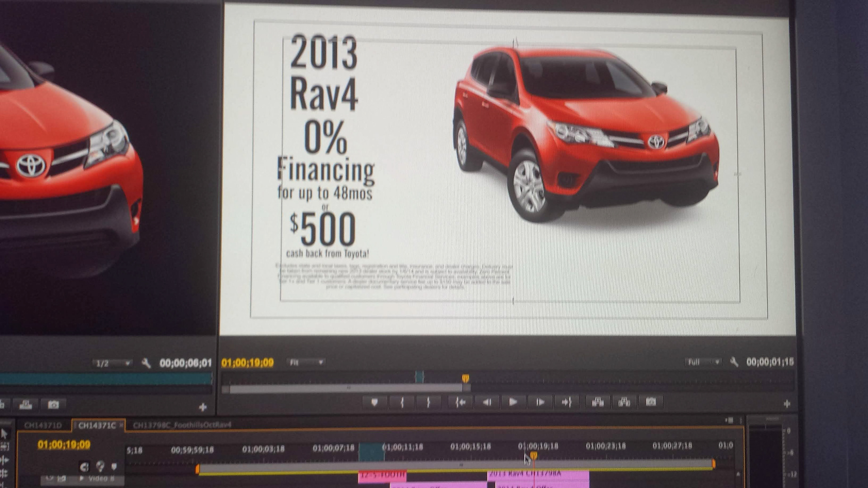Click the timeline ruler playhead

pos(533,455)
